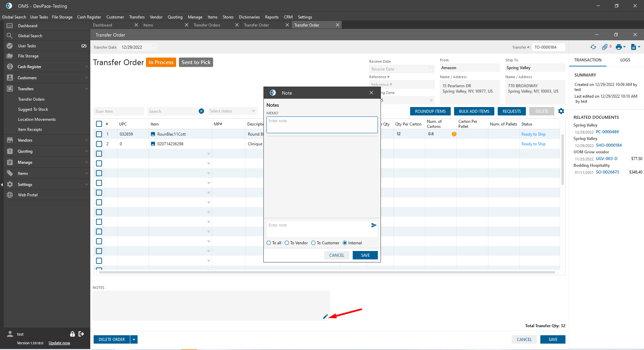This screenshot has height=350, width=644.
Task: Click the Scan Item input field
Action: (x=119, y=111)
